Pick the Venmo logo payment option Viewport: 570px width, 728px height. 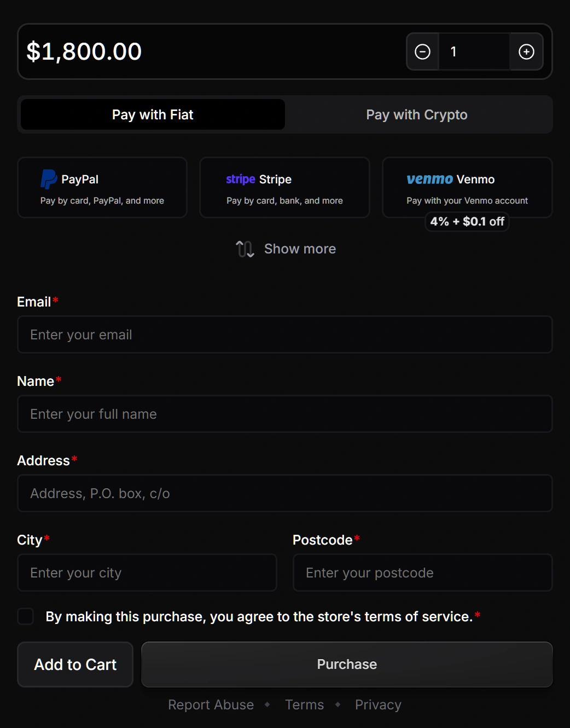click(x=429, y=179)
